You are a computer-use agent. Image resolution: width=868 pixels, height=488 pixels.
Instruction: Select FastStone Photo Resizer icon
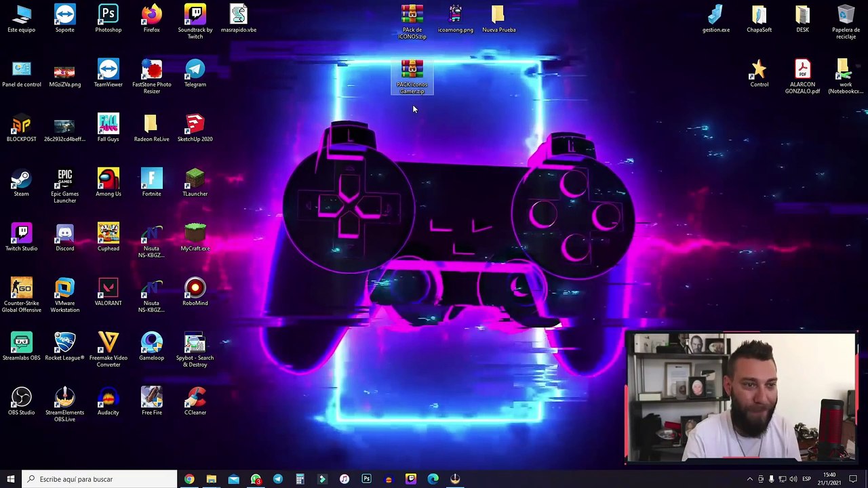click(152, 77)
